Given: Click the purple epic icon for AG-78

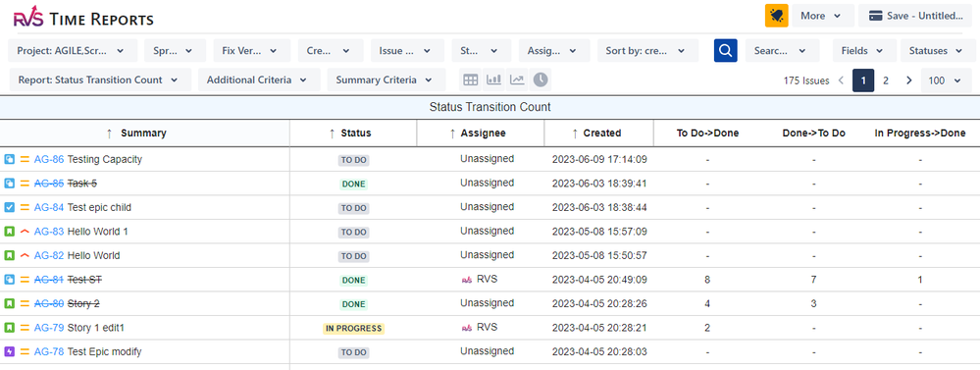Looking at the screenshot, I should tap(10, 352).
